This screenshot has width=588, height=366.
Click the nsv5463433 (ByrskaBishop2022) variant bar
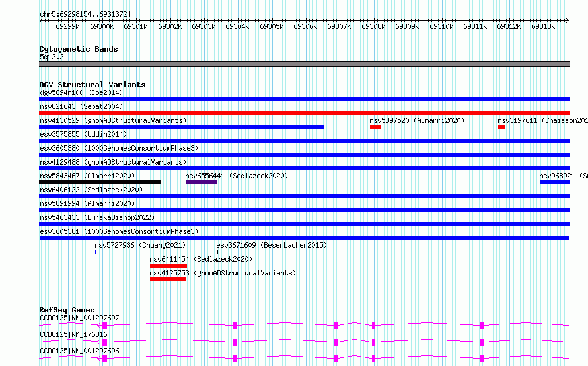[304, 224]
